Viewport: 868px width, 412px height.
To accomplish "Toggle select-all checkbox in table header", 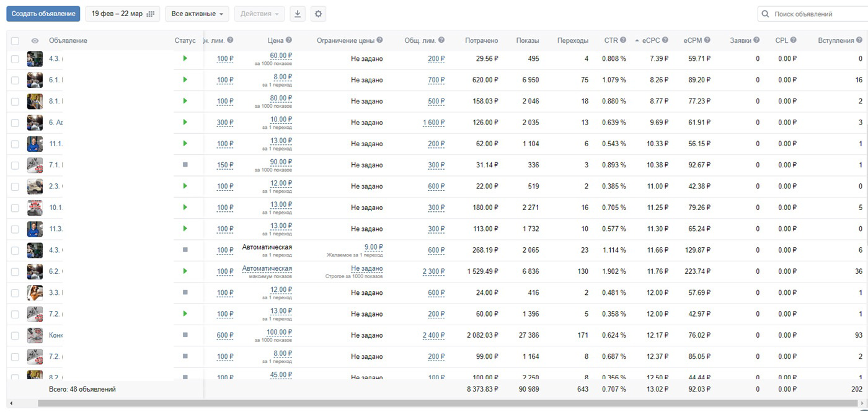I will pyautogui.click(x=15, y=41).
